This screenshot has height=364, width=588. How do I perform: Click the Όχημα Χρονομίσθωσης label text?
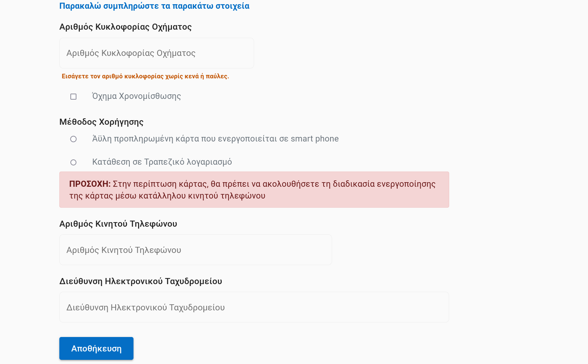[x=136, y=96]
